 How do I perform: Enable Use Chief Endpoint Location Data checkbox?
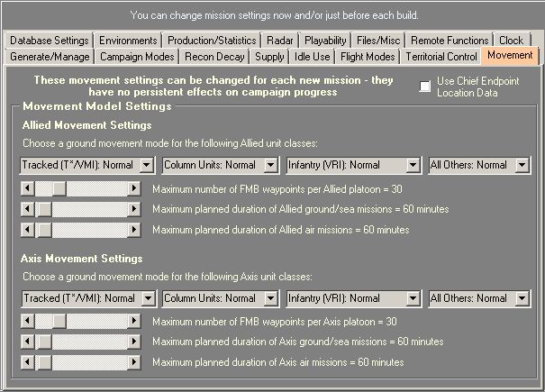click(x=425, y=87)
